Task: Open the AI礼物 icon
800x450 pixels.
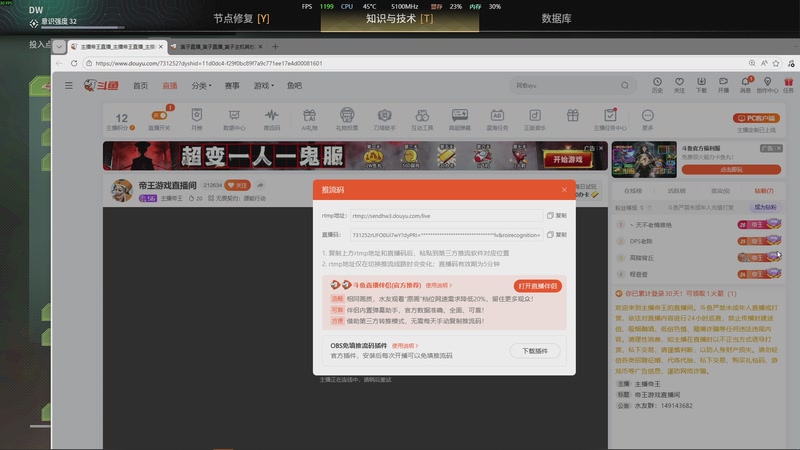Action: [309, 115]
